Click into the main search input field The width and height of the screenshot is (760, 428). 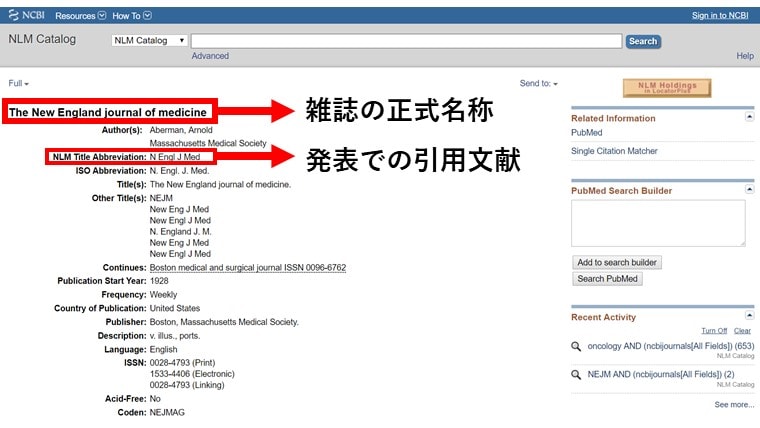tap(406, 41)
